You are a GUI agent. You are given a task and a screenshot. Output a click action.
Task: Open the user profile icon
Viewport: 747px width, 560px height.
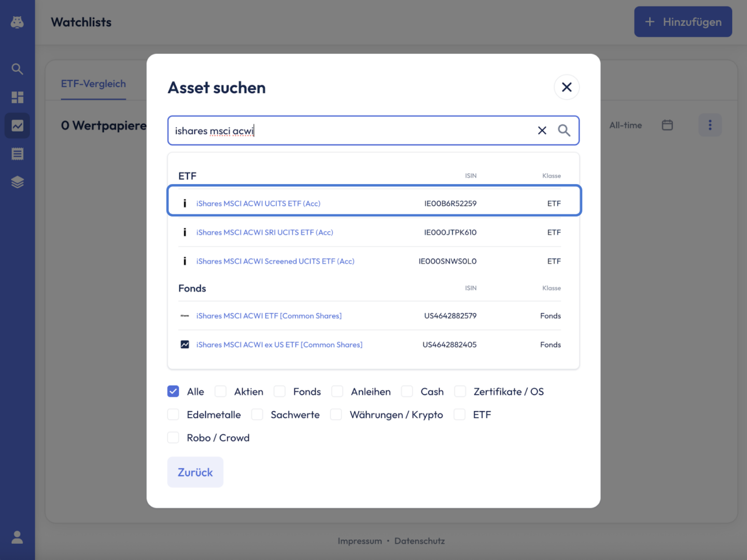pos(17,537)
